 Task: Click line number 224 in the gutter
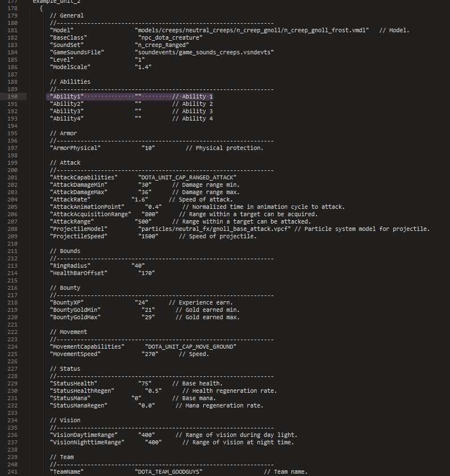(x=12, y=347)
